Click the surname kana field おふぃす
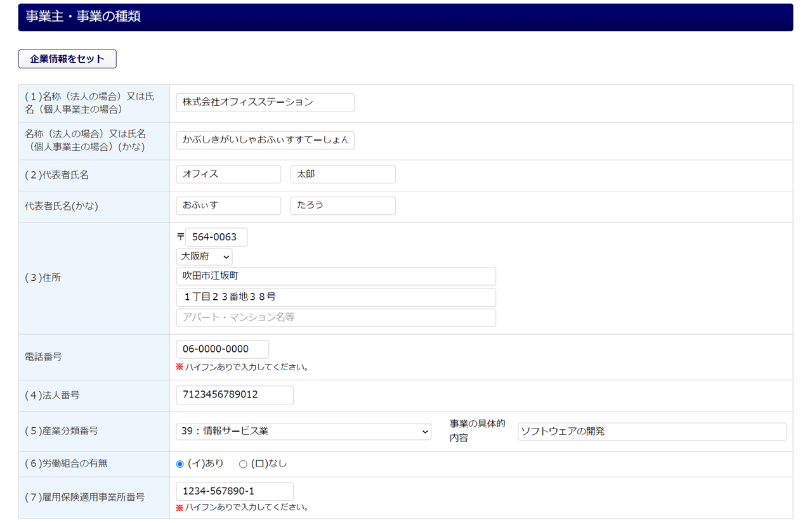 (228, 206)
